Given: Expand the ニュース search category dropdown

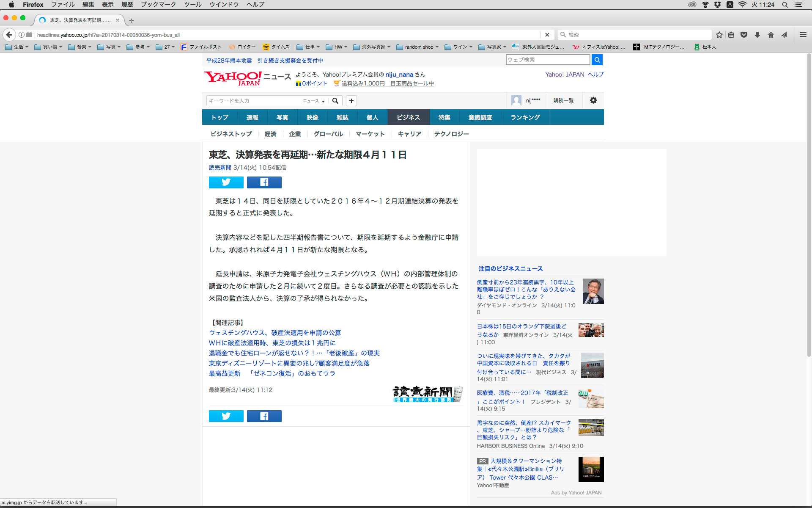Looking at the screenshot, I should (313, 101).
